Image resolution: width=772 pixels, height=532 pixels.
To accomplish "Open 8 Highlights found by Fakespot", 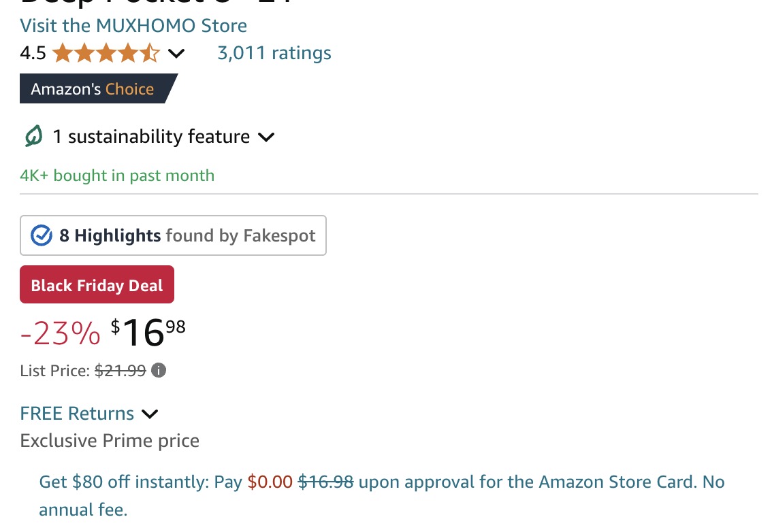I will tap(173, 235).
